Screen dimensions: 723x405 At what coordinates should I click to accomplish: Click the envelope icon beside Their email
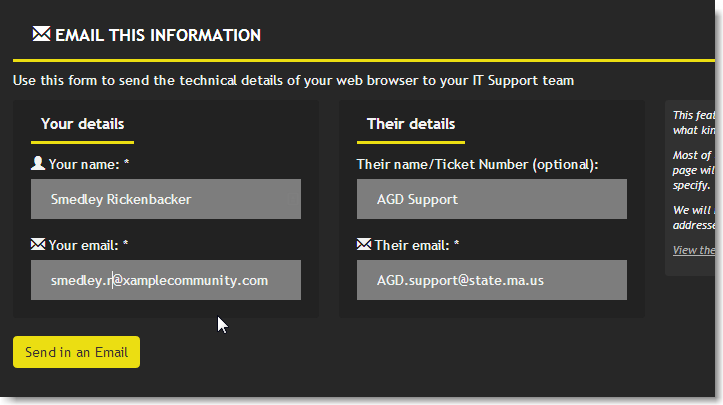tap(364, 243)
